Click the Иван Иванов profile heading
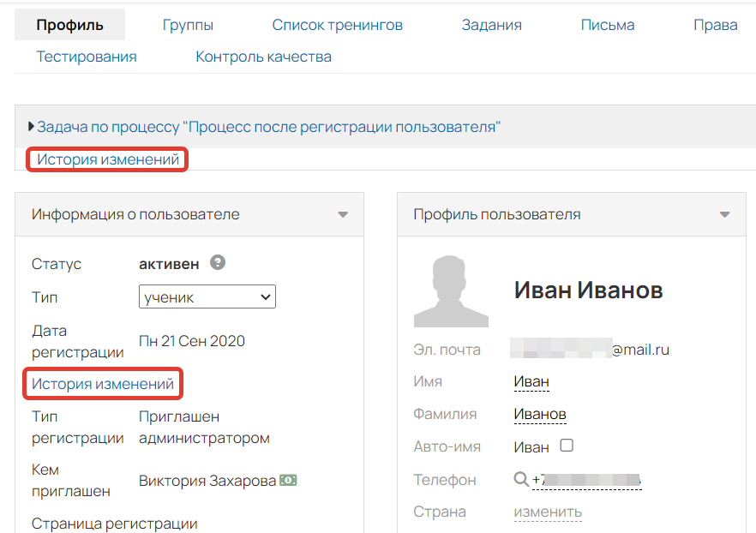 588,290
